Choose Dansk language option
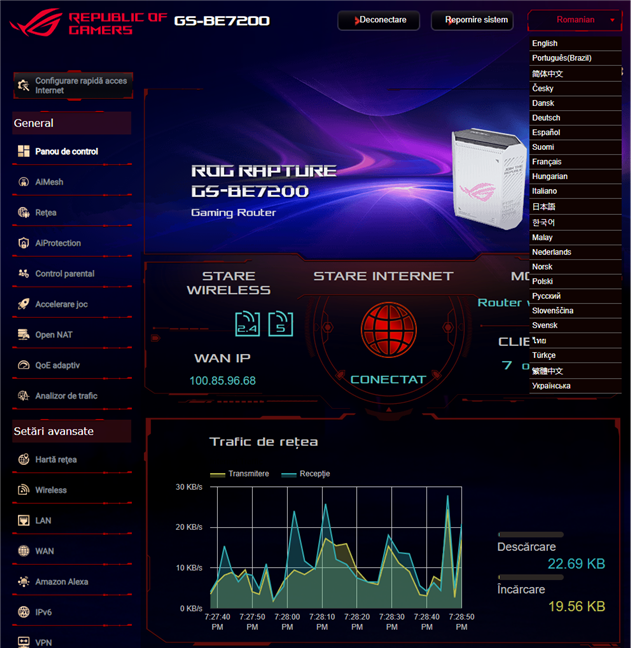The width and height of the screenshot is (631, 648). [x=575, y=103]
